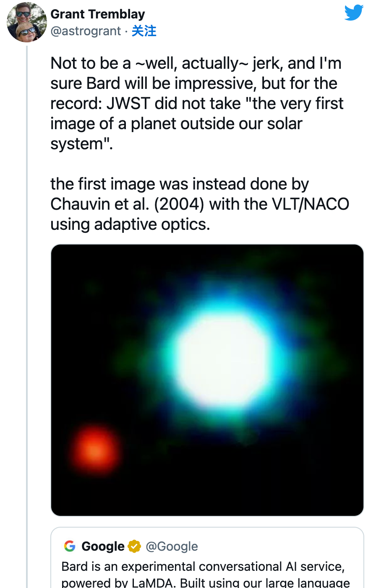The width and height of the screenshot is (376, 588).
Task: Follow @astrogrant via the 关注 link
Action: point(144,31)
